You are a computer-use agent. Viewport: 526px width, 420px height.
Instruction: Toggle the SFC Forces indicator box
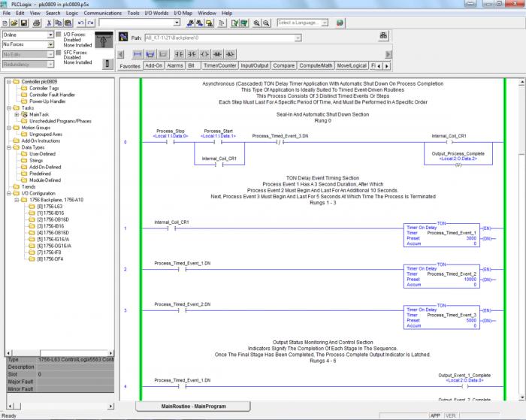[59, 53]
